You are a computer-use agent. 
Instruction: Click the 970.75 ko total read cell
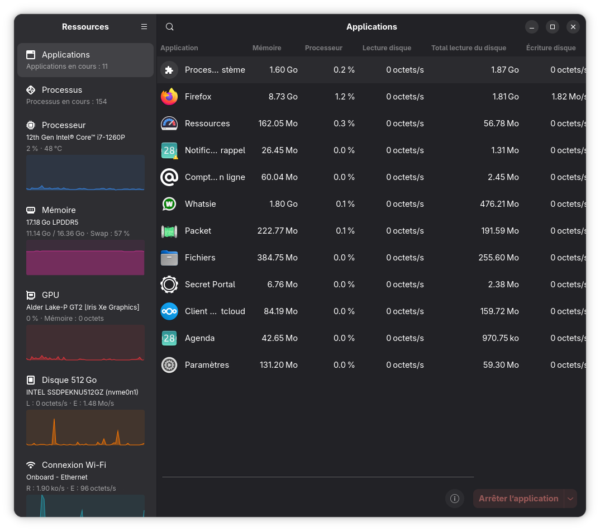point(501,338)
